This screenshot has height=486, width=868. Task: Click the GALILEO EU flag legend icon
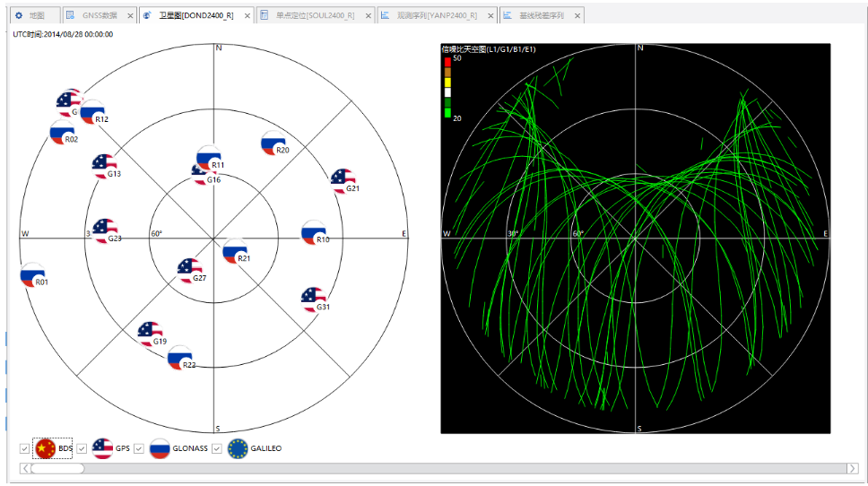tap(238, 448)
